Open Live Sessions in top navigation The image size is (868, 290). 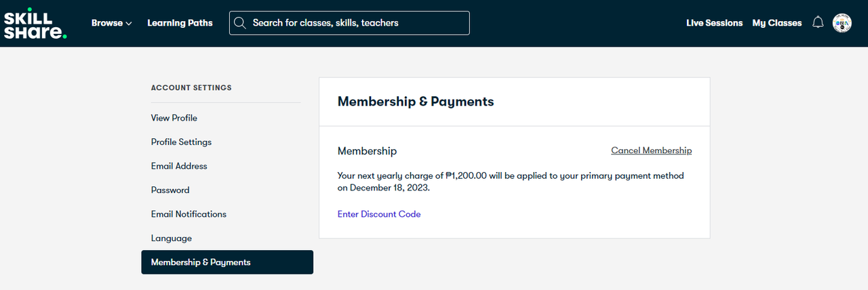(x=714, y=23)
